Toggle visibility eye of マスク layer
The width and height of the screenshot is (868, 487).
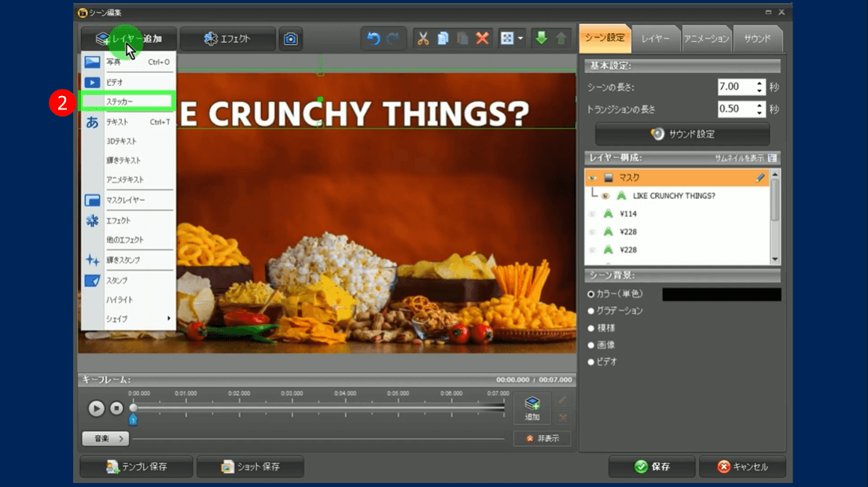[593, 178]
